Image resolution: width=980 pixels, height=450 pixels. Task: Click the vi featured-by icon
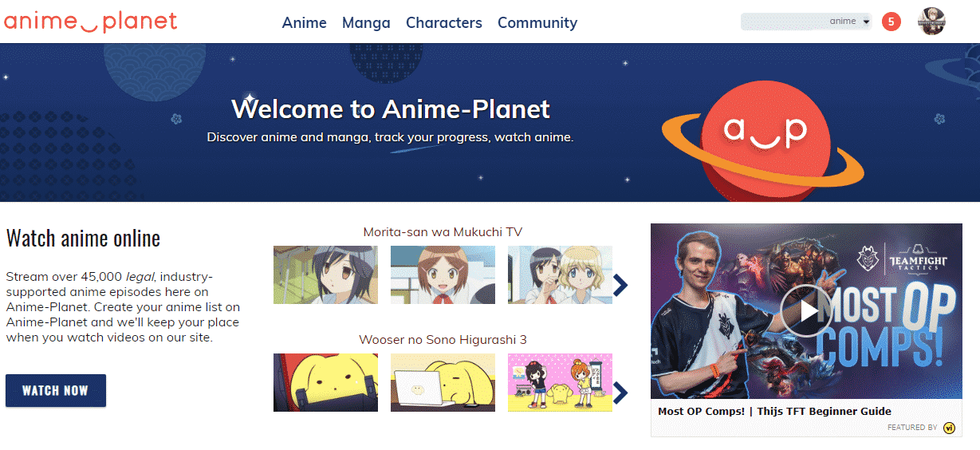pyautogui.click(x=949, y=428)
